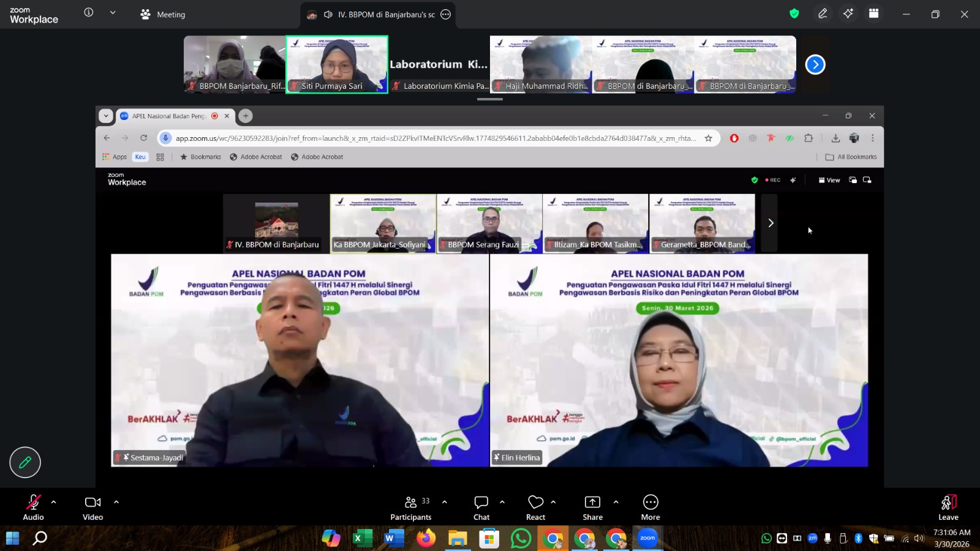Open the React emoji menu
This screenshot has height=551, width=980.
(535, 508)
